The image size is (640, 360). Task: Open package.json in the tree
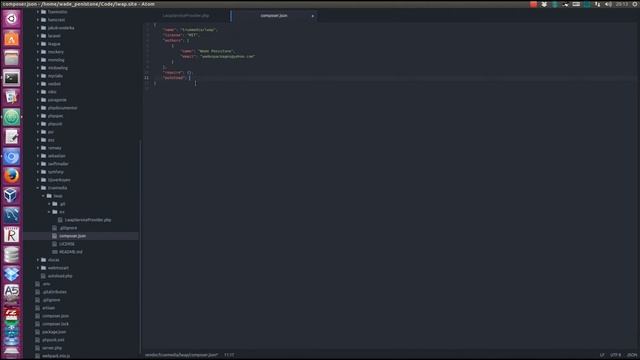point(54,332)
